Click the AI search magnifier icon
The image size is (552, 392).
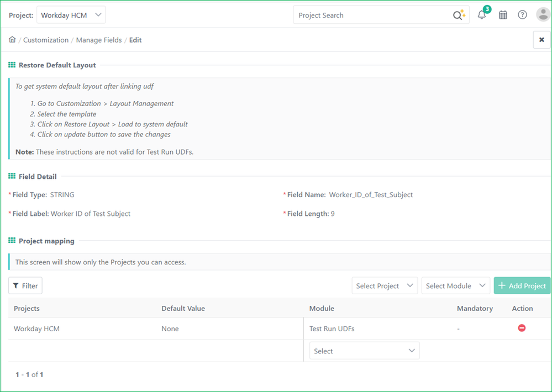point(459,15)
